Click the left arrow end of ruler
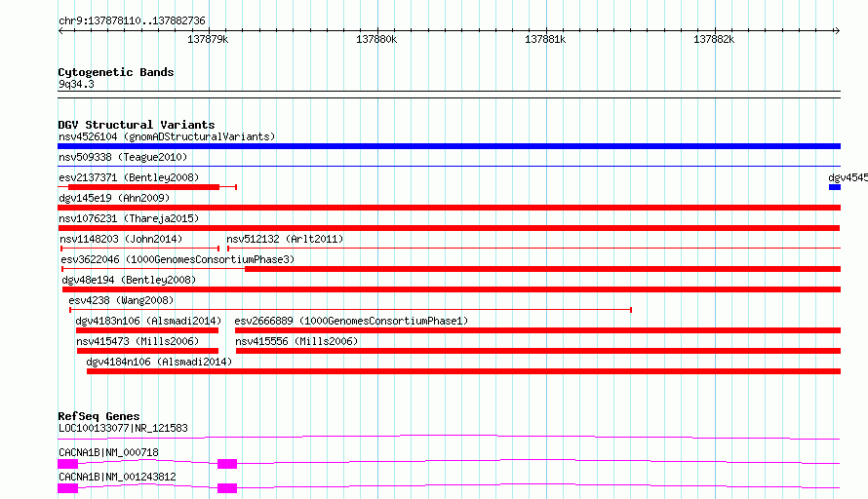The image size is (868, 499). coord(60,30)
